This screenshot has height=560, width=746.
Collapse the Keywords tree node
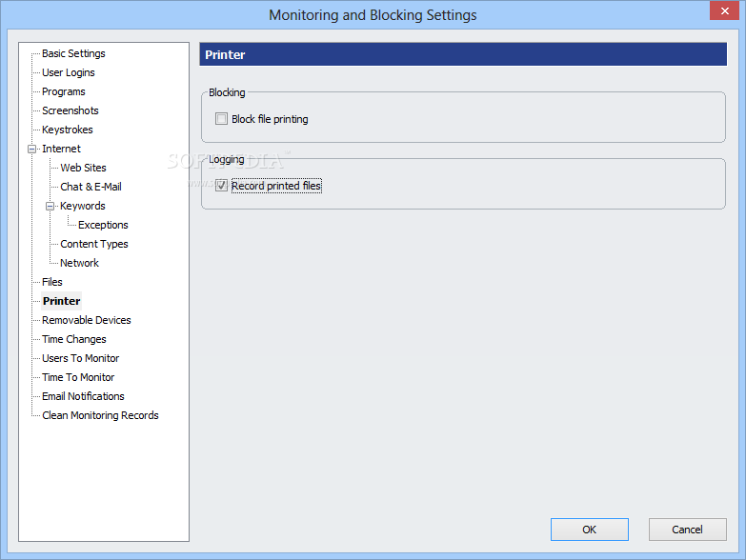click(50, 206)
